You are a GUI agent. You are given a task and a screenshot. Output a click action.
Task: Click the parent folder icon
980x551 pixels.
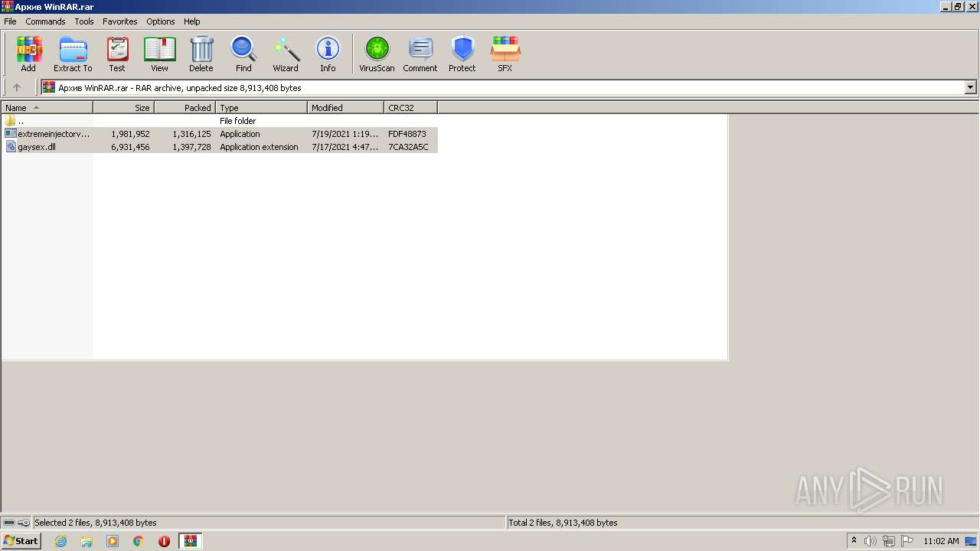[10, 121]
